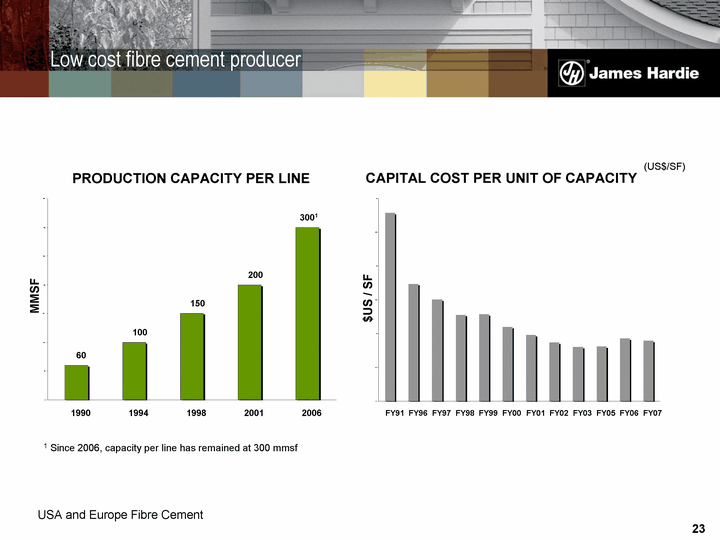Select the 'USA and Europe Fibre Cement' footer
Viewport: 720px width, 540px height.
(x=120, y=515)
